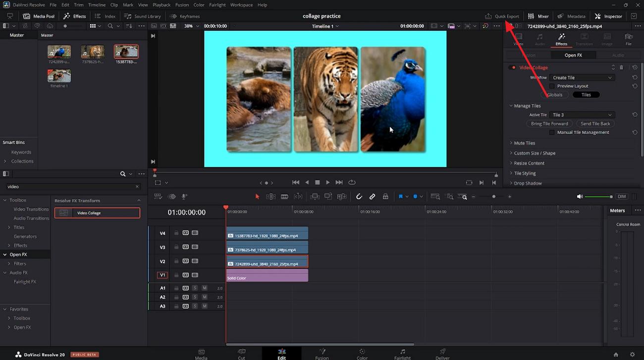Toggle the Video Collage effect off
This screenshot has width=644, height=360.
[512, 67]
